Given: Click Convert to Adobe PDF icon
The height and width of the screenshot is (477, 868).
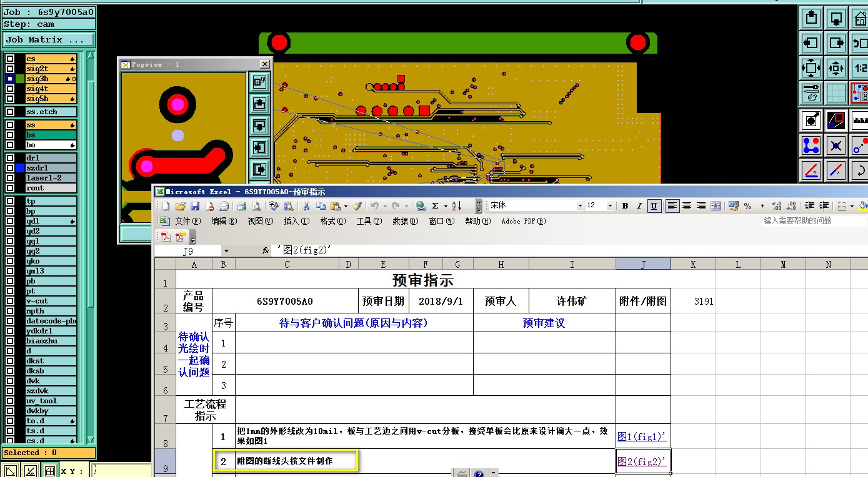Looking at the screenshot, I should 166,237.
